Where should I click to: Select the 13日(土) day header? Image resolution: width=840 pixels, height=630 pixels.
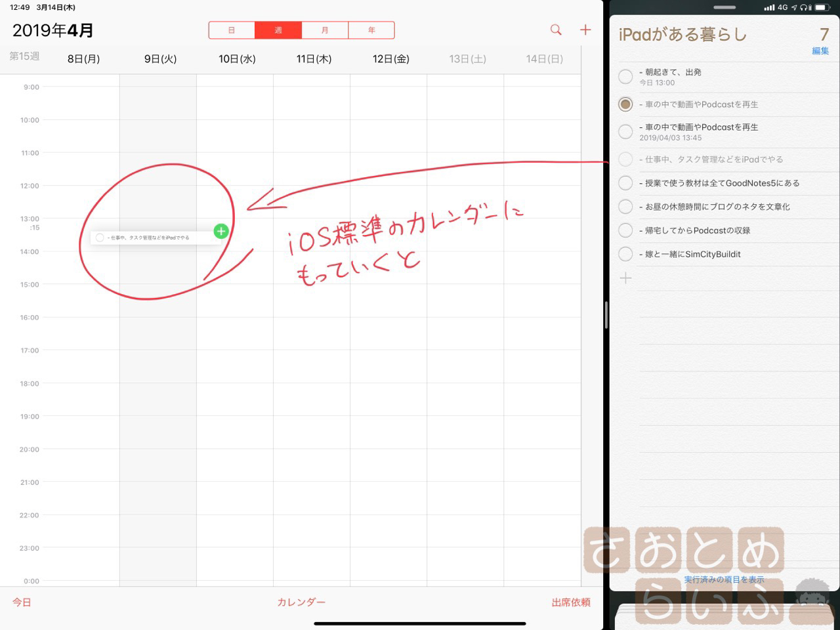(467, 59)
